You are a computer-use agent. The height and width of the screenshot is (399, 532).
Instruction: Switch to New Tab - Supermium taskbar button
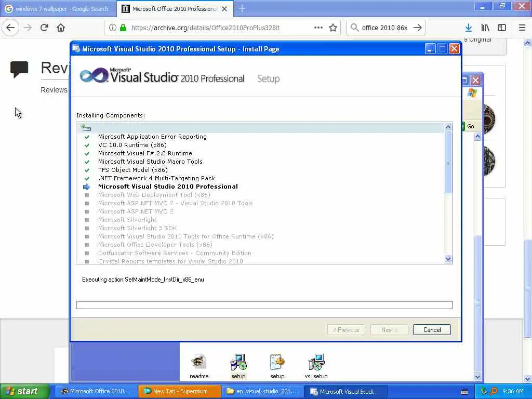click(x=179, y=391)
